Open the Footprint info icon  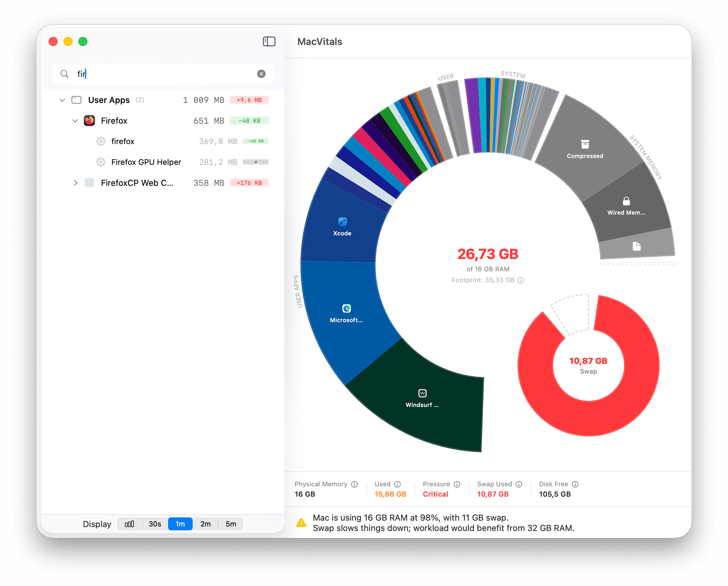(x=521, y=280)
